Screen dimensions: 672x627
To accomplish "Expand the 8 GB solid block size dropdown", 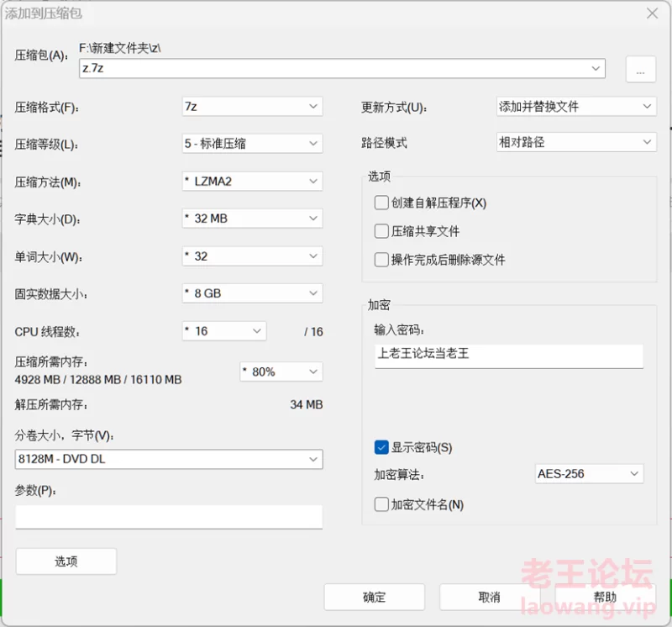I will [x=253, y=294].
